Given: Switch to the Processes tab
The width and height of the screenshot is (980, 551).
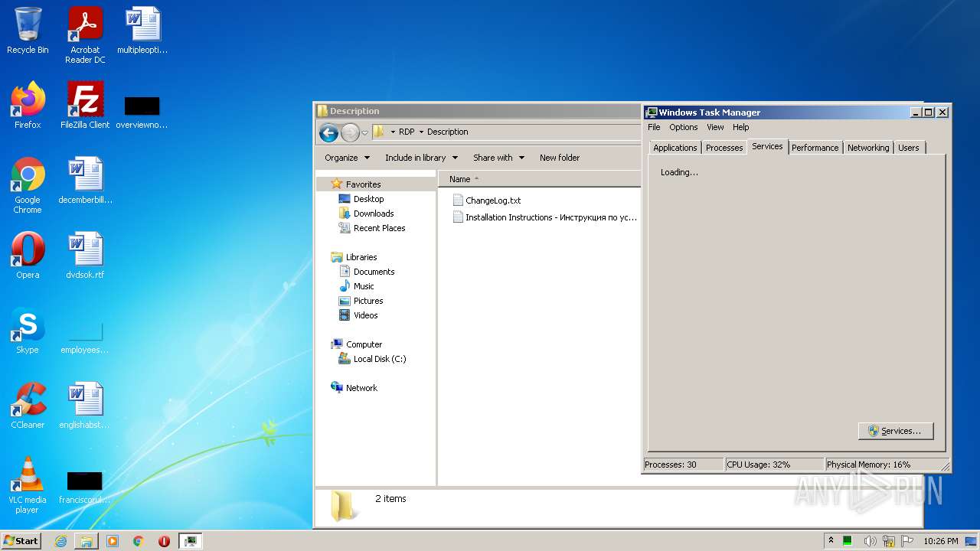Looking at the screenshot, I should 724,148.
